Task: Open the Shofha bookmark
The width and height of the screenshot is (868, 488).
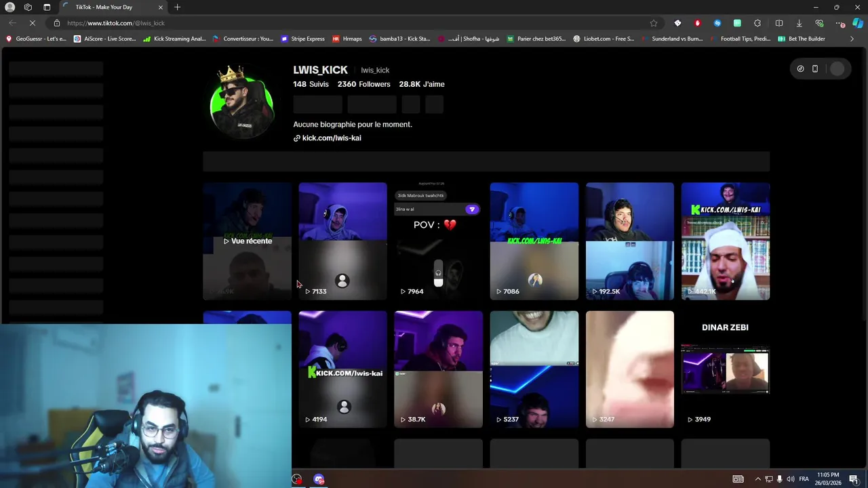Action: (x=469, y=39)
